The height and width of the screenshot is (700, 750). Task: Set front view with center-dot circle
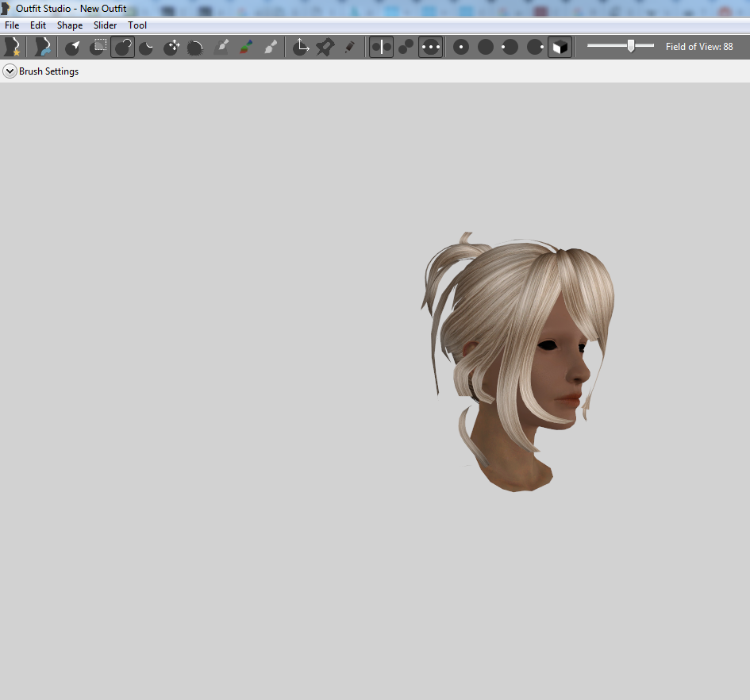point(461,47)
